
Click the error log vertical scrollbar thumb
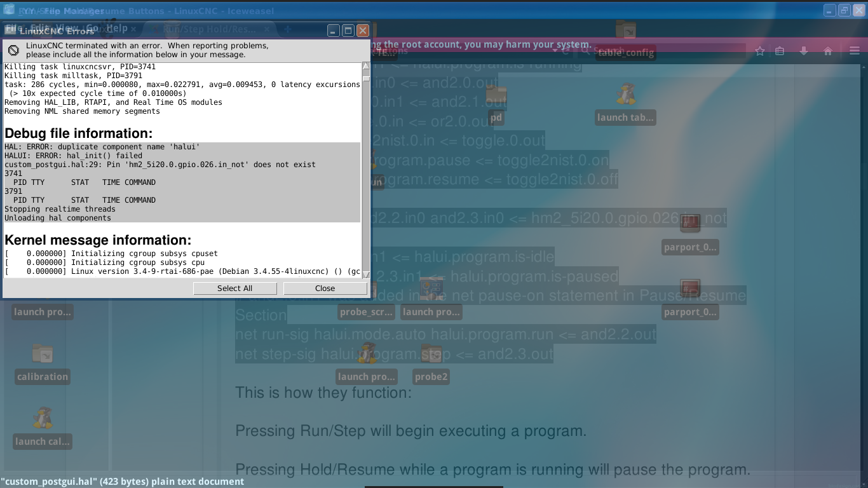tap(366, 78)
